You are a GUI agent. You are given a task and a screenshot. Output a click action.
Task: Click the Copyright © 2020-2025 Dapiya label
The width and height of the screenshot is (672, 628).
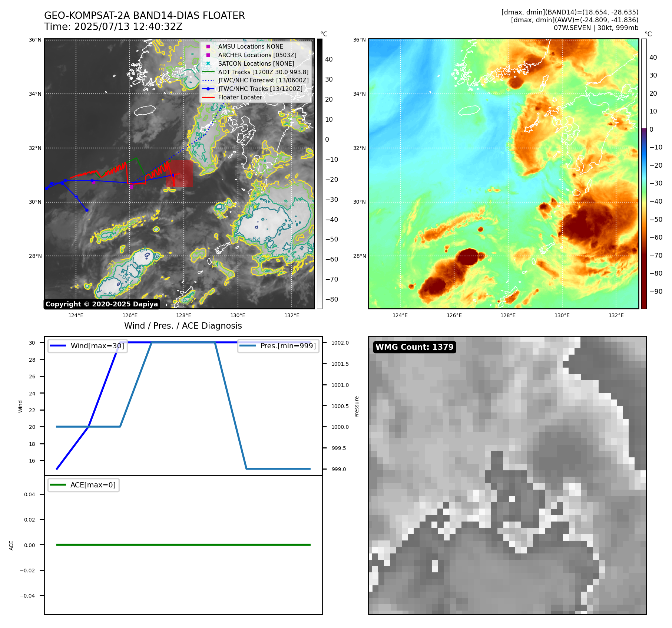[x=102, y=304]
